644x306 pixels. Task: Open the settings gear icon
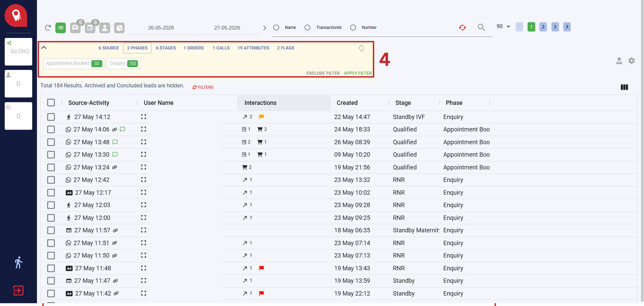pyautogui.click(x=632, y=61)
